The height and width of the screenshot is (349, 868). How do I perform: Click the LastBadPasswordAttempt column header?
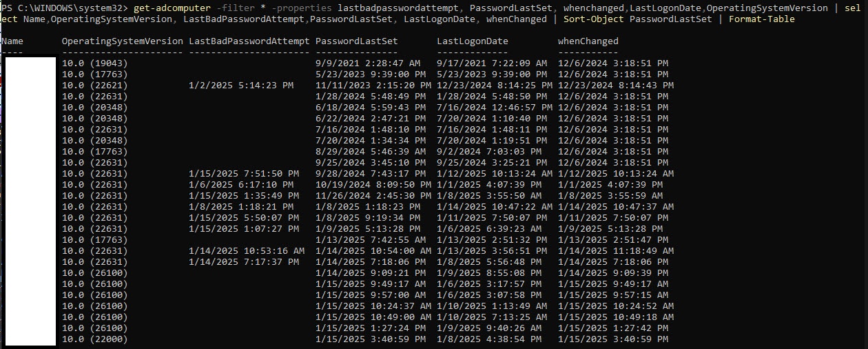click(249, 41)
